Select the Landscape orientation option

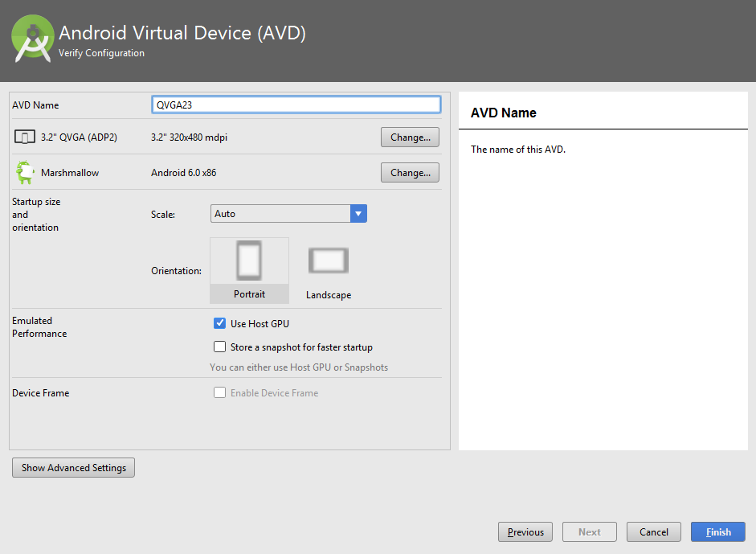pos(329,273)
